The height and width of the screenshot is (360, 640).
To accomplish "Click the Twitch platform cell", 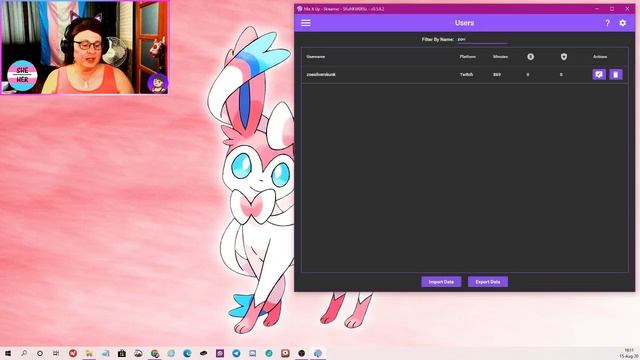I will 466,75.
